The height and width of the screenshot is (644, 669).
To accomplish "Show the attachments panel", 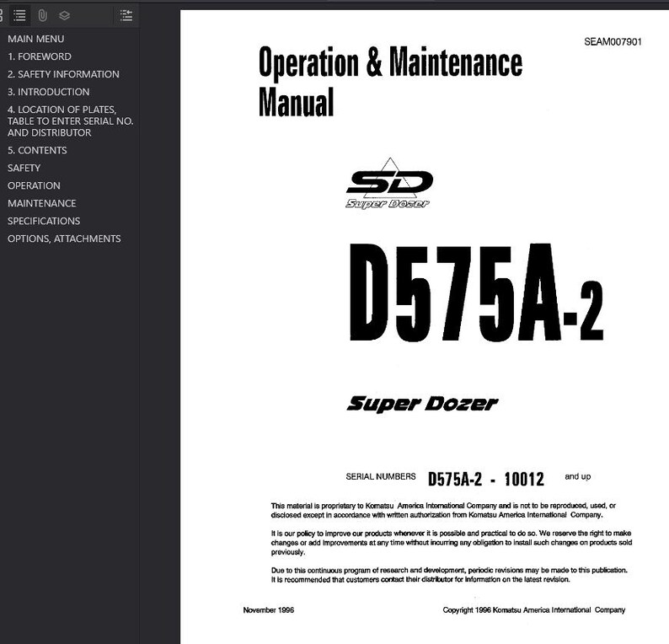I will coord(42,16).
